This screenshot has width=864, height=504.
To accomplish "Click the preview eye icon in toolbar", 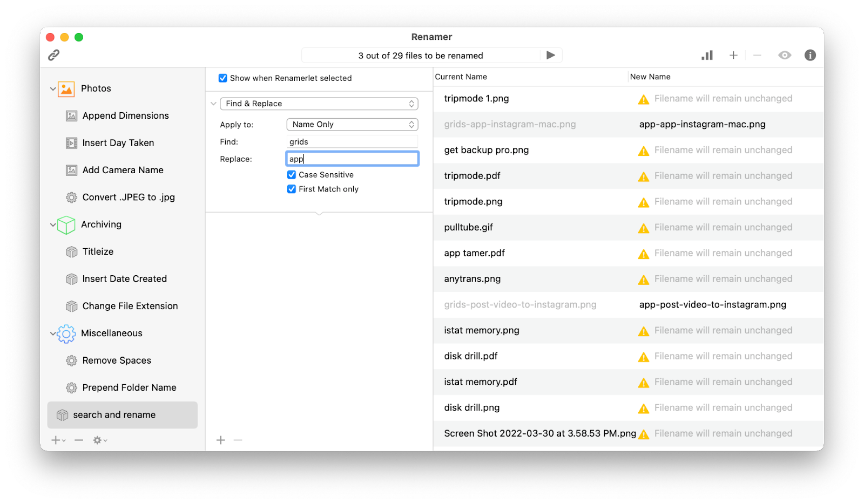I will tap(785, 55).
